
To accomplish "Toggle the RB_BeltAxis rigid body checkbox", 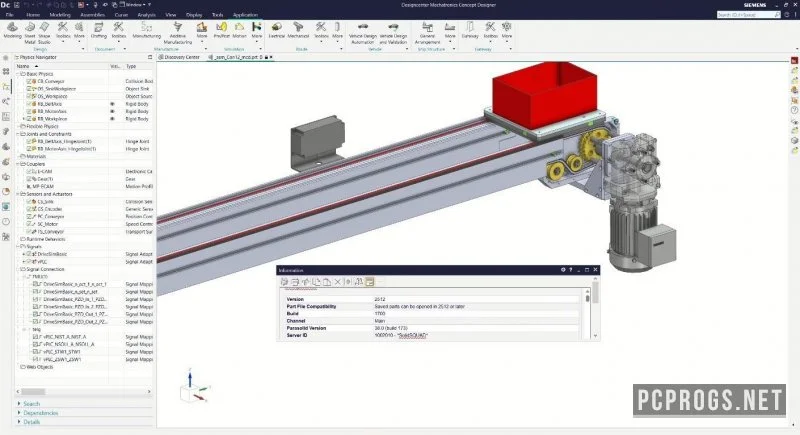I will (29, 104).
